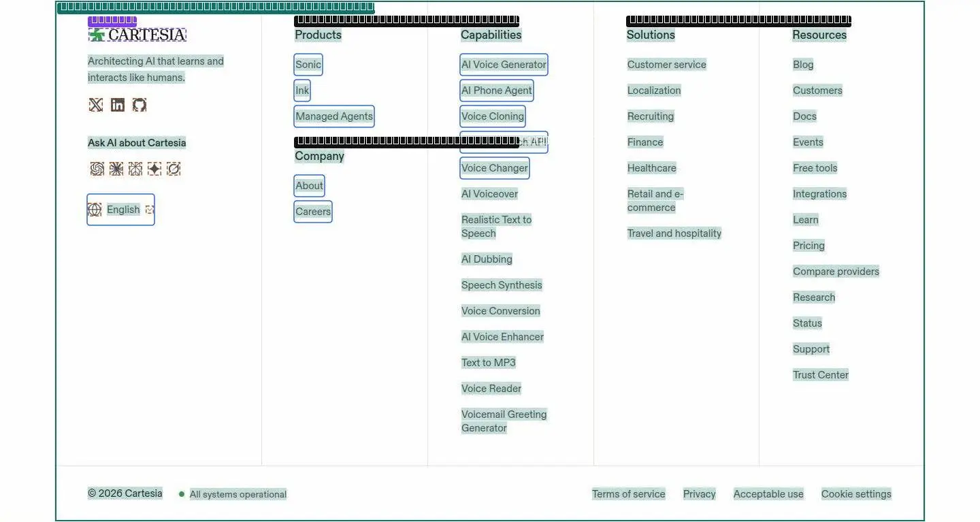The image size is (980, 522).
Task: Open Speech Synthesis capability
Action: point(502,285)
